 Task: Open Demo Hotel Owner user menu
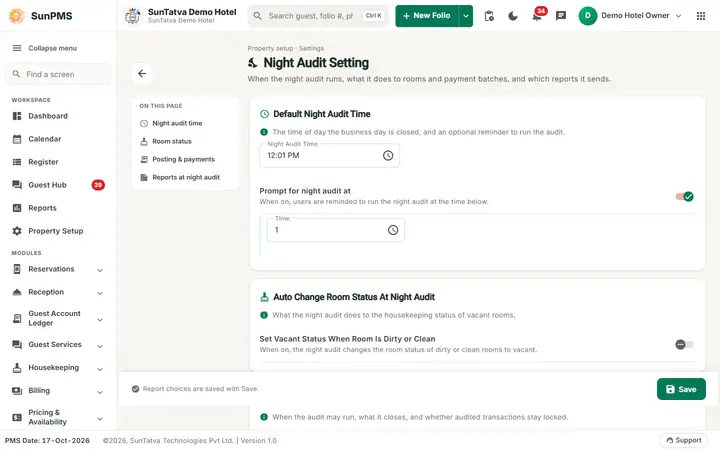click(630, 16)
